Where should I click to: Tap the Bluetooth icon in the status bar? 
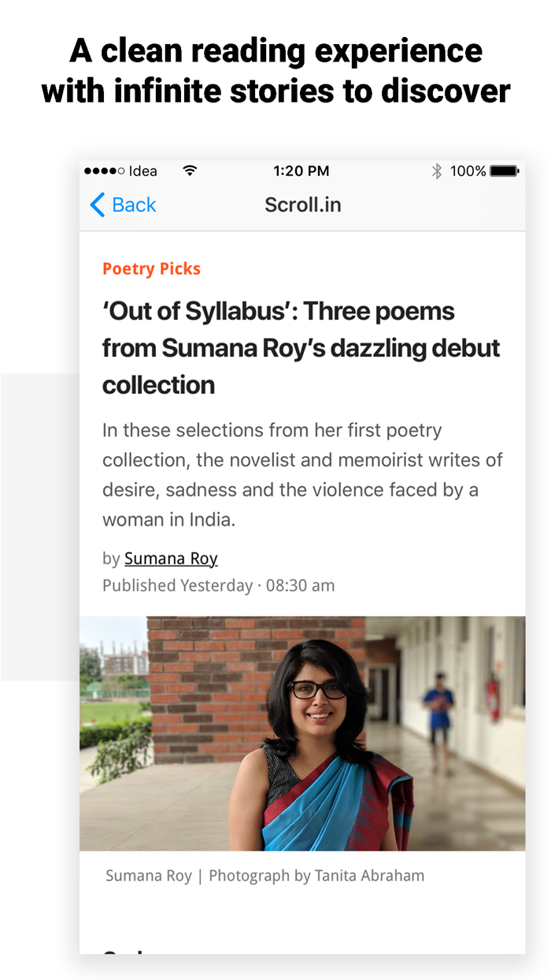pos(438,170)
